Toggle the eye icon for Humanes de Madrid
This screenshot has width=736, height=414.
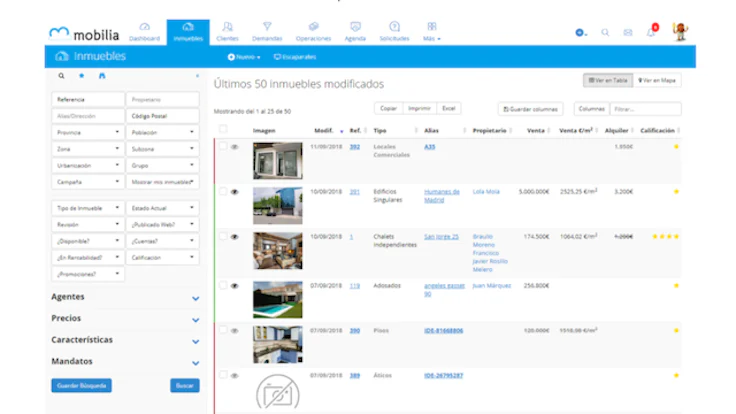(235, 192)
